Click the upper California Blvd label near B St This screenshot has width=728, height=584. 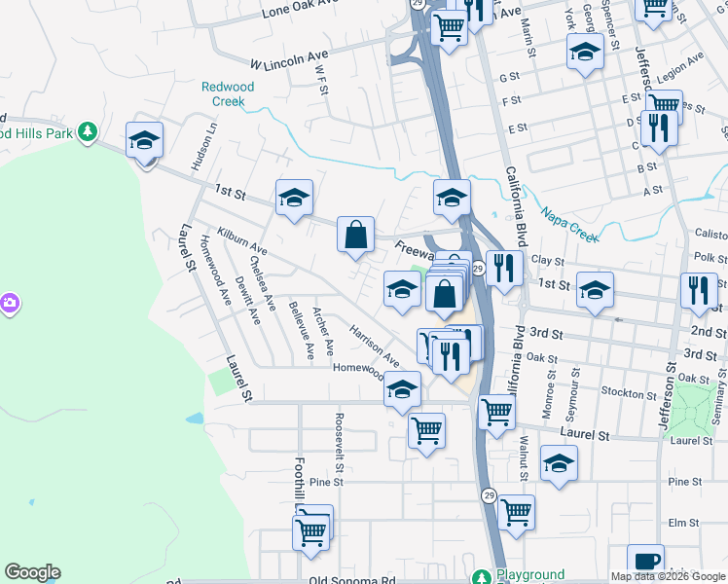coord(517,206)
